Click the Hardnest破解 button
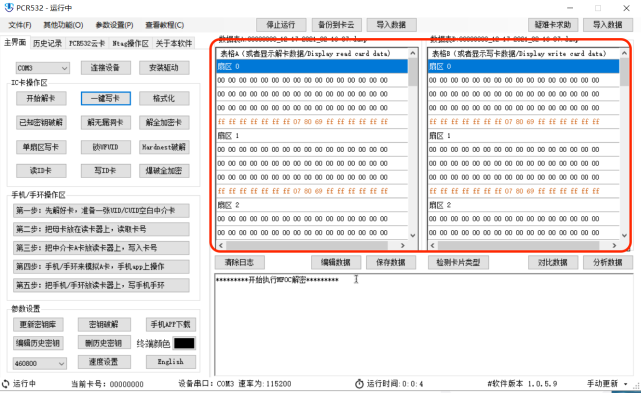This screenshot has height=393, width=641. click(x=164, y=147)
